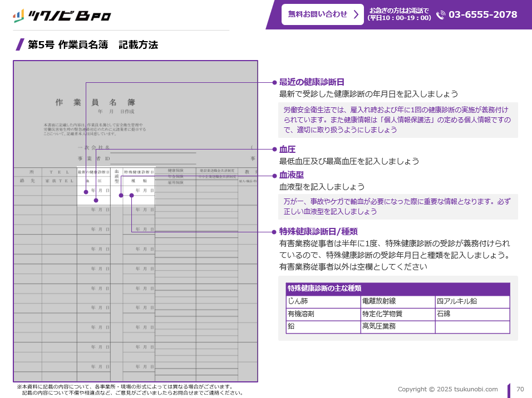Click the 血圧 callout heading
The height and width of the screenshot is (398, 532).
[287, 149]
